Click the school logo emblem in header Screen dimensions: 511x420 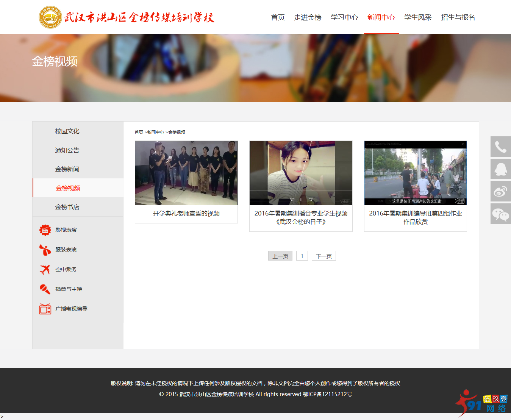point(50,17)
